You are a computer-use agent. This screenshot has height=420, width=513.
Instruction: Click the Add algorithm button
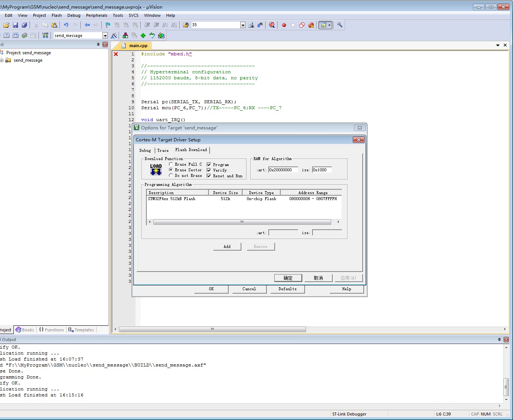pyautogui.click(x=227, y=246)
